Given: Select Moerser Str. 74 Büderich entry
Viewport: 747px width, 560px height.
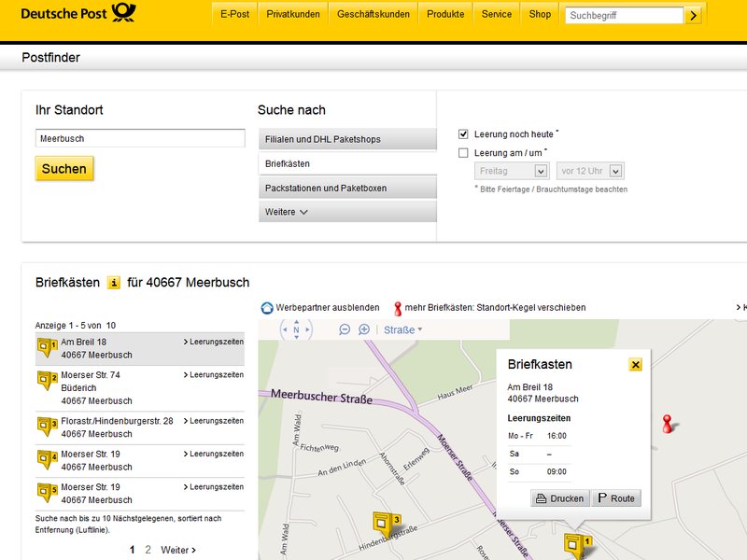Looking at the screenshot, I should coord(140,388).
